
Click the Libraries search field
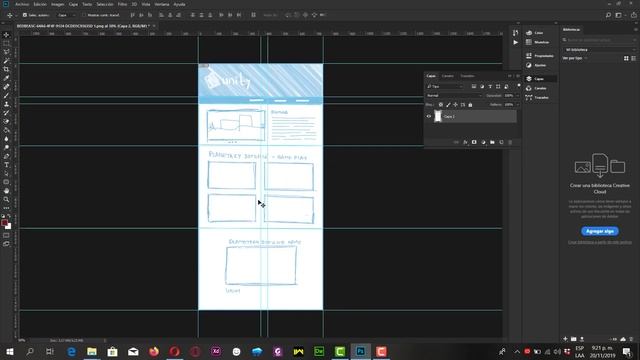pos(600,40)
